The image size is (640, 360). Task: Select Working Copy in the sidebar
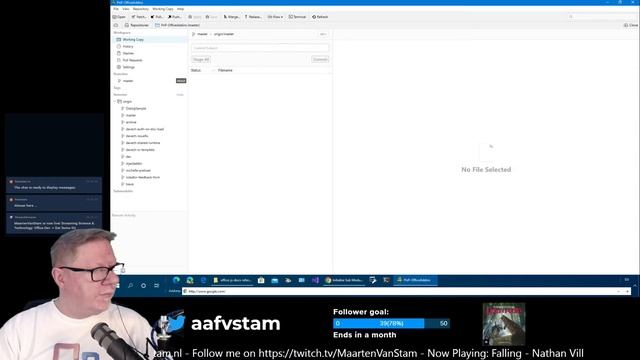pyautogui.click(x=149, y=40)
